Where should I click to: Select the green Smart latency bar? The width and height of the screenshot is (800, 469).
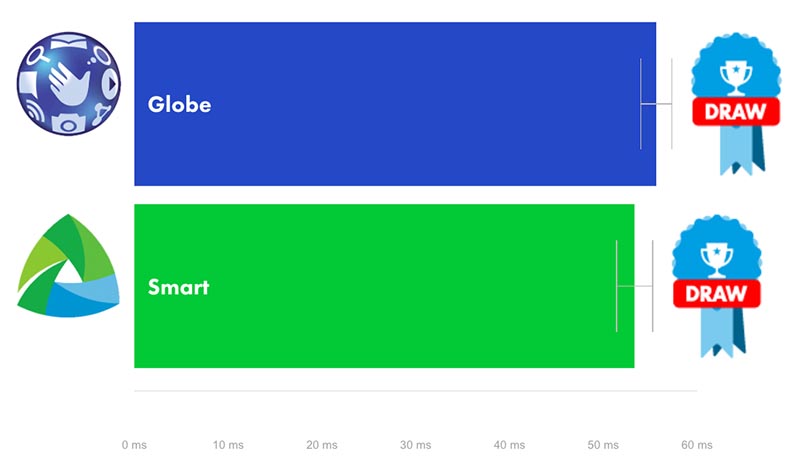384,286
